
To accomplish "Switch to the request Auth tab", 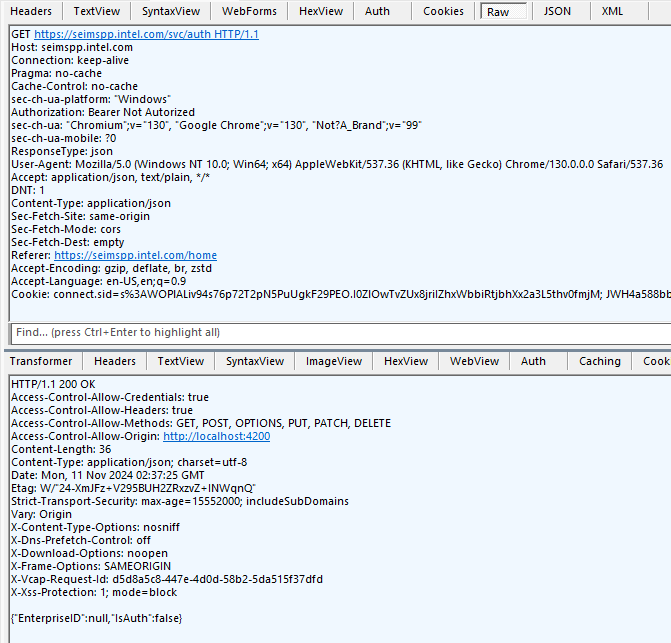I will coord(377,11).
